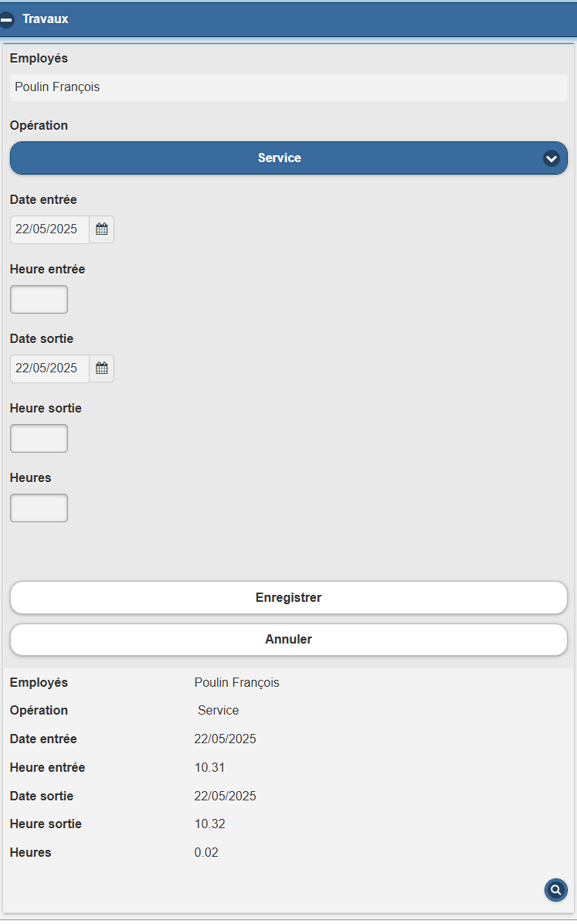Open the calendar picker for Date sortie
The image size is (577, 924).
coord(101,369)
